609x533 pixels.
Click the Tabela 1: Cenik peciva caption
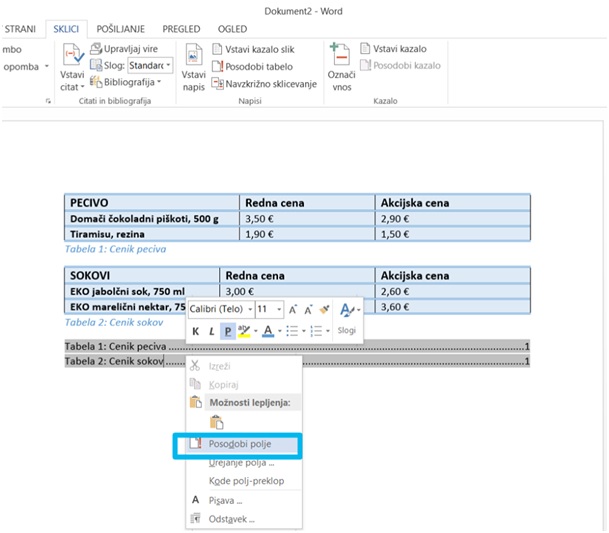[x=115, y=249]
